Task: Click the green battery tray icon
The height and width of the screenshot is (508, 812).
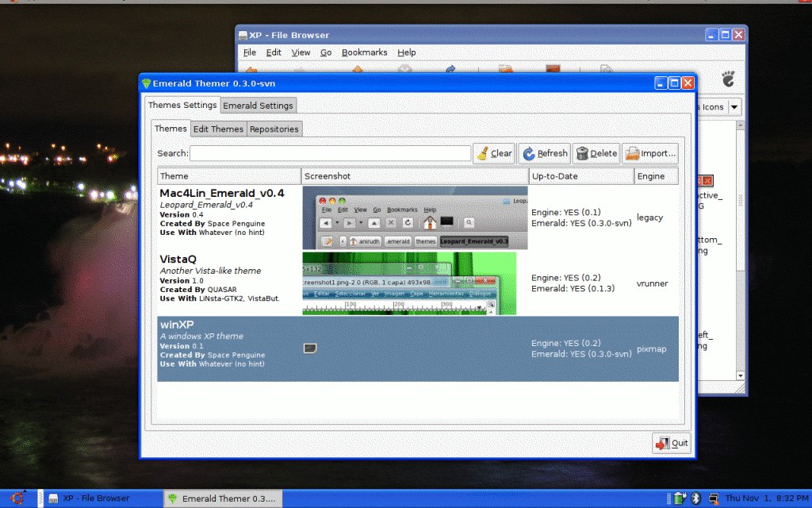Action: pos(680,498)
